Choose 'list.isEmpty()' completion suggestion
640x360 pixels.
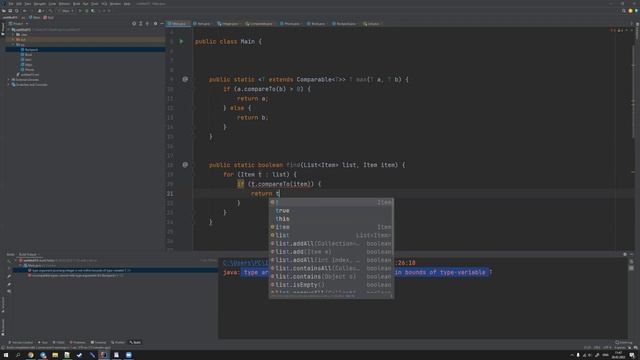coord(331,285)
